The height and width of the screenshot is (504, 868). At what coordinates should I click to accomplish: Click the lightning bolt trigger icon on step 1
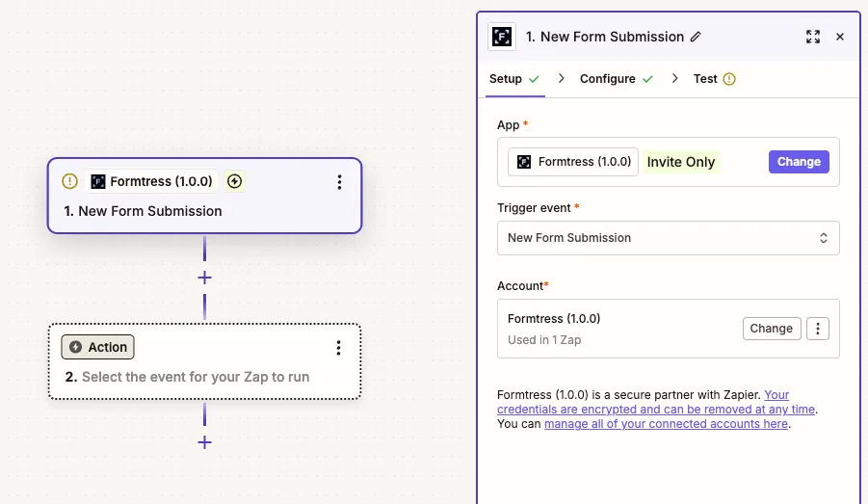click(235, 181)
